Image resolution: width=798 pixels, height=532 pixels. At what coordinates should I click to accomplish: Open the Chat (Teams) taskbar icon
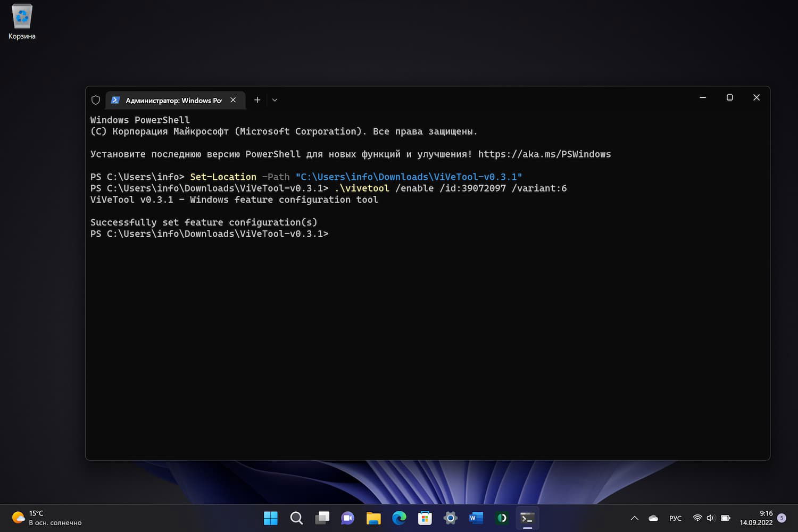click(x=348, y=518)
